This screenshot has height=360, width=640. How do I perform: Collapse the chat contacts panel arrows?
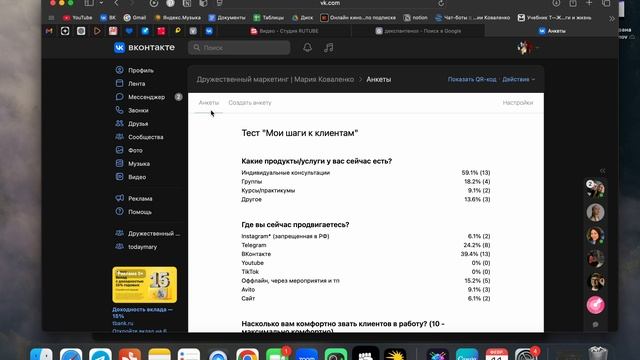click(602, 171)
